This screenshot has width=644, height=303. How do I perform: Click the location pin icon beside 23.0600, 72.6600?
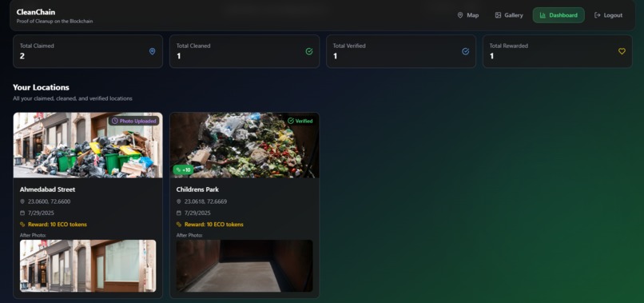pyautogui.click(x=22, y=201)
